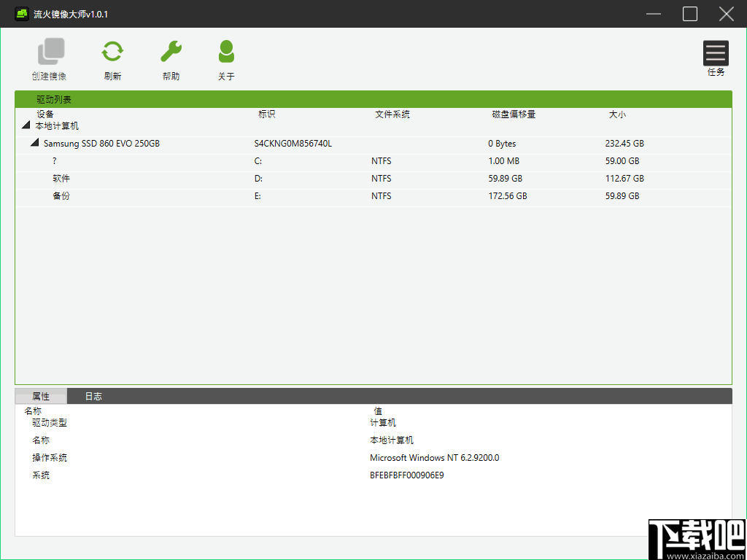The width and height of the screenshot is (747, 560).
Task: Click the 名称 property row under 驱动类型
Action: point(373,440)
